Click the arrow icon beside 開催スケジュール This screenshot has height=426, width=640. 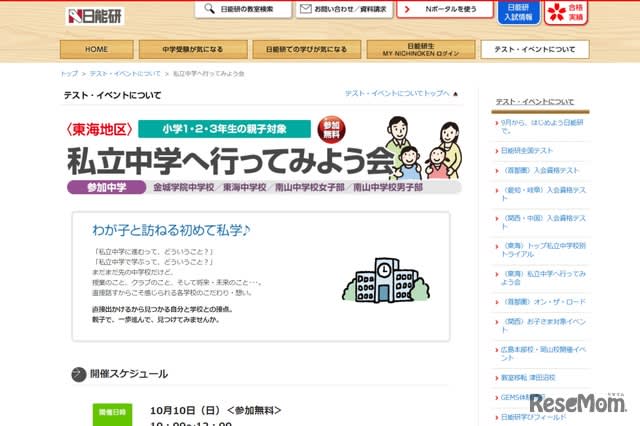79,374
